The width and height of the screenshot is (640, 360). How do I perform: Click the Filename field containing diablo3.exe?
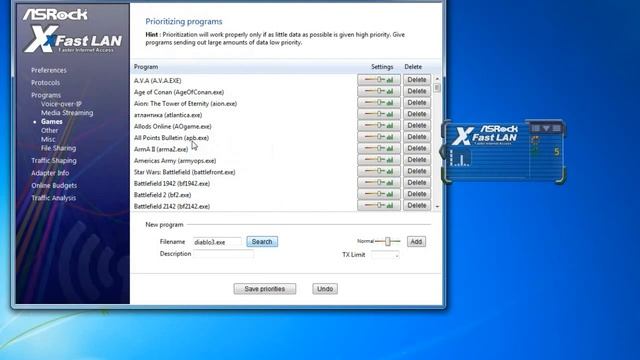point(217,242)
